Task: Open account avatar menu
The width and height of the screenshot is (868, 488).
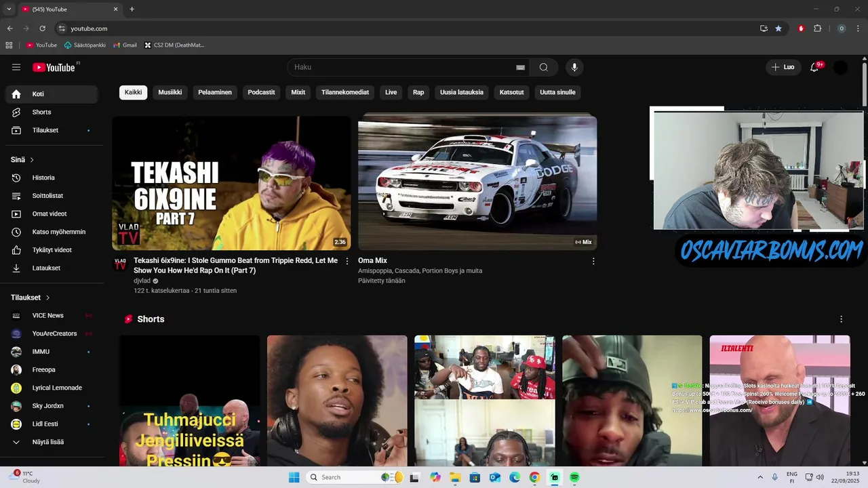Action: (840, 67)
